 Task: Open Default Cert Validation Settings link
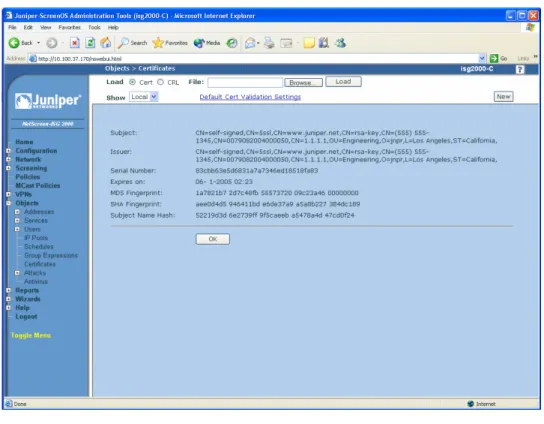(x=250, y=97)
